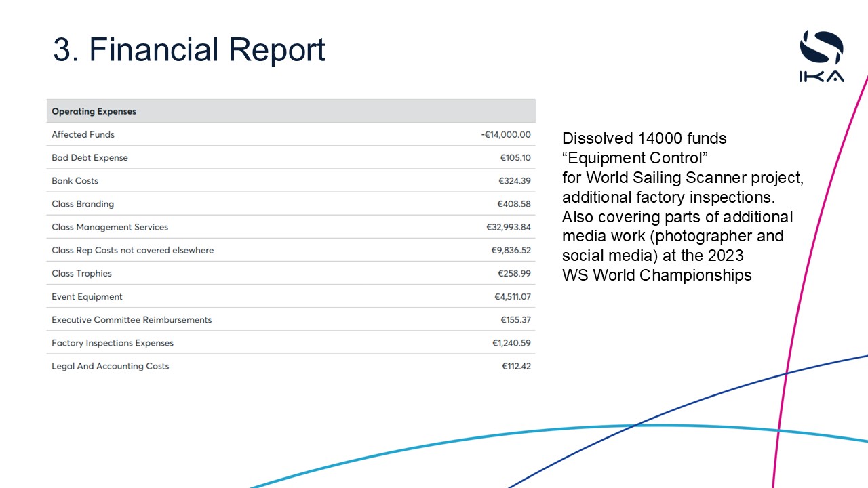Image resolution: width=868 pixels, height=488 pixels.
Task: Click Class Management Services label
Action: point(110,227)
